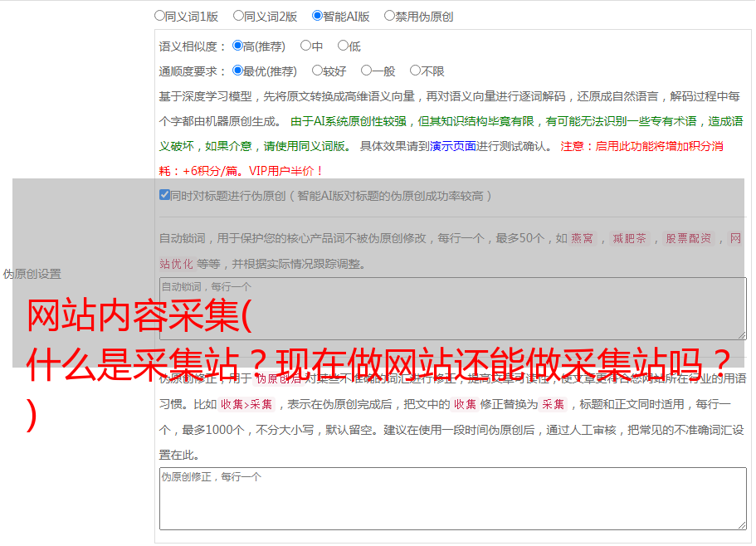Click the red VIP用户半价 notice text

[x=285, y=171]
